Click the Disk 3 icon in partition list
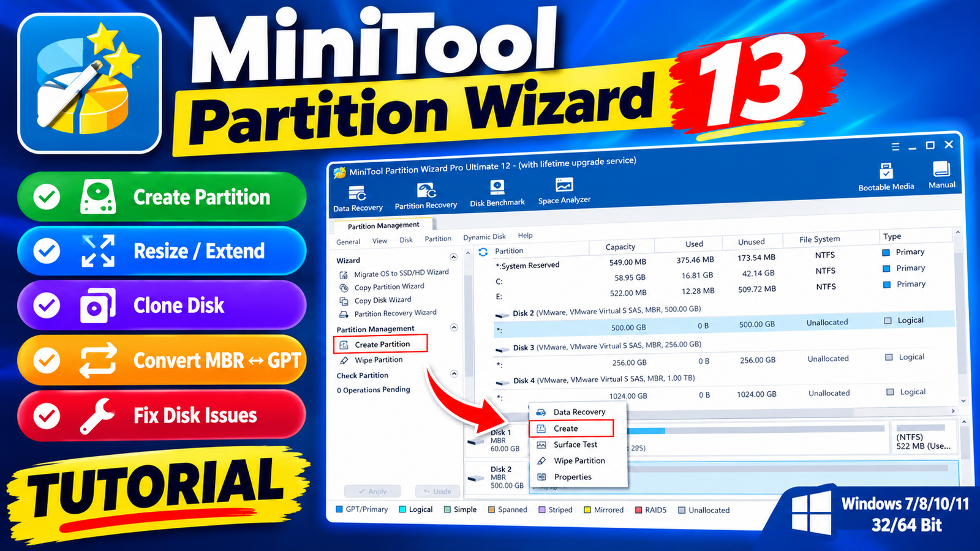The width and height of the screenshot is (980, 551). (x=502, y=349)
